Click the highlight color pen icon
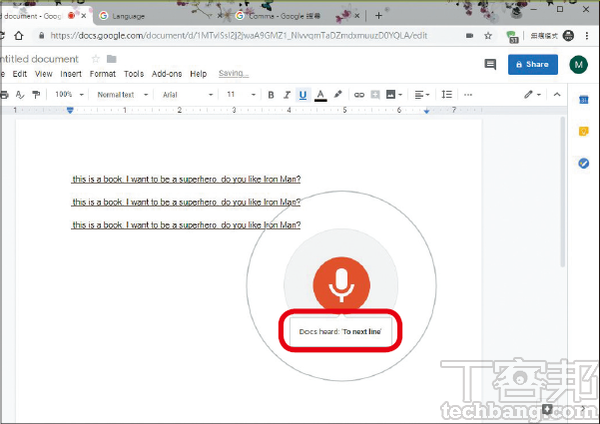600x424 pixels. pyautogui.click(x=338, y=95)
